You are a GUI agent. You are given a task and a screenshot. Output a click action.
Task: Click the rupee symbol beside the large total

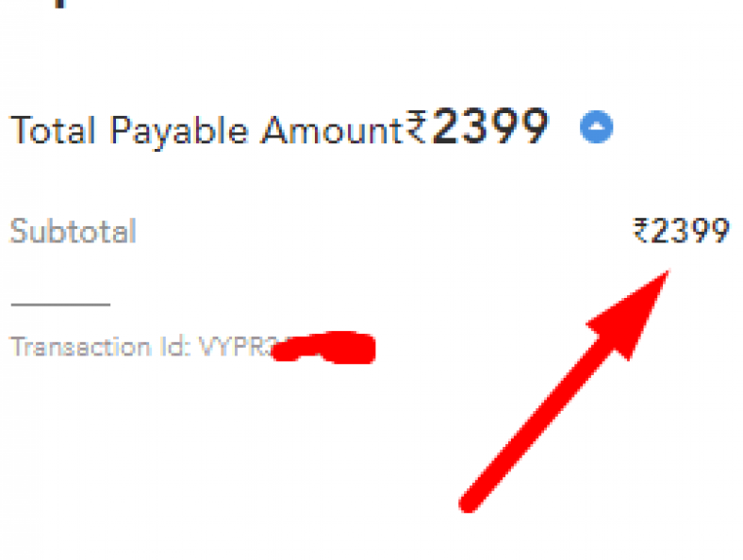click(417, 126)
